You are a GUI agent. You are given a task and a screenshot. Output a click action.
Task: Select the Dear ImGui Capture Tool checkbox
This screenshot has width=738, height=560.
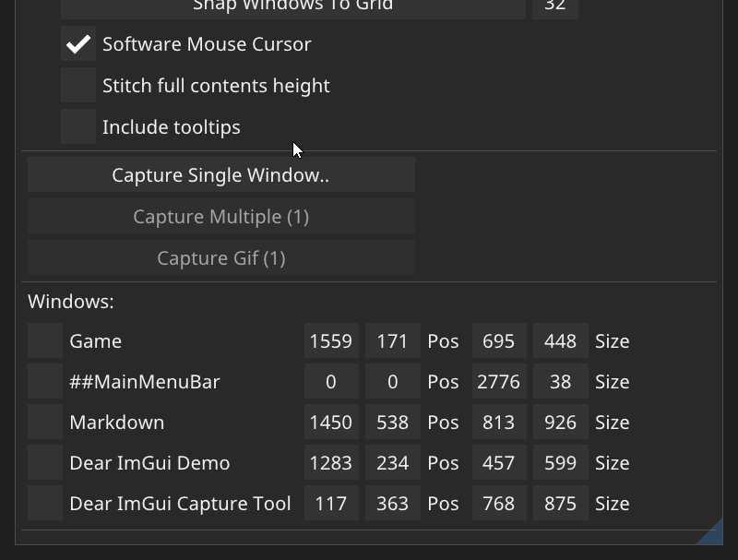click(44, 503)
